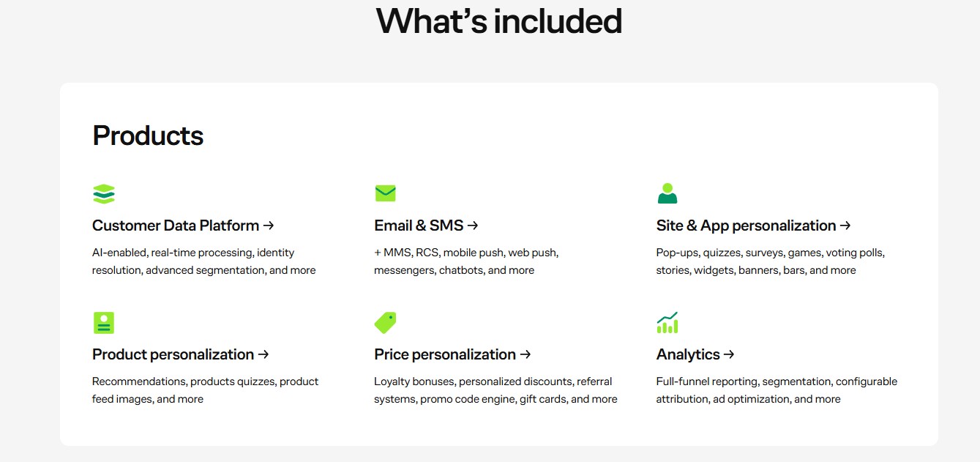
Task: Click the arrow after Customer Data Platform
Action: click(269, 226)
